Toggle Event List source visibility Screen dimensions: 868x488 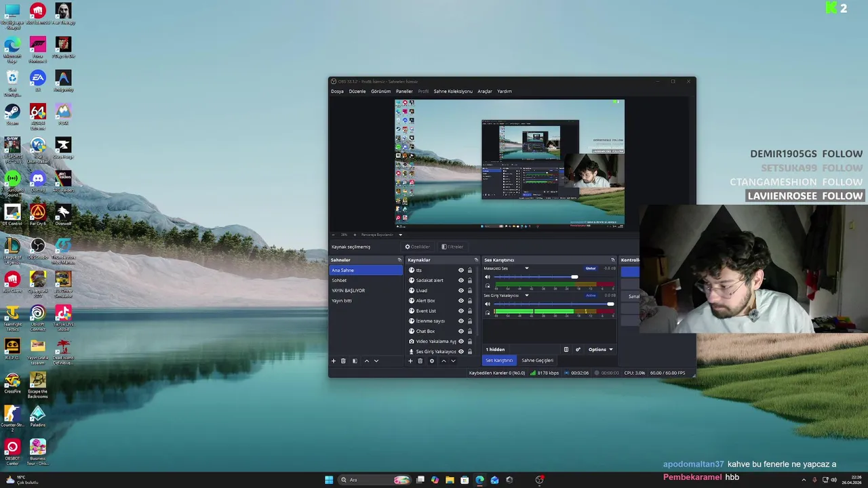(461, 311)
